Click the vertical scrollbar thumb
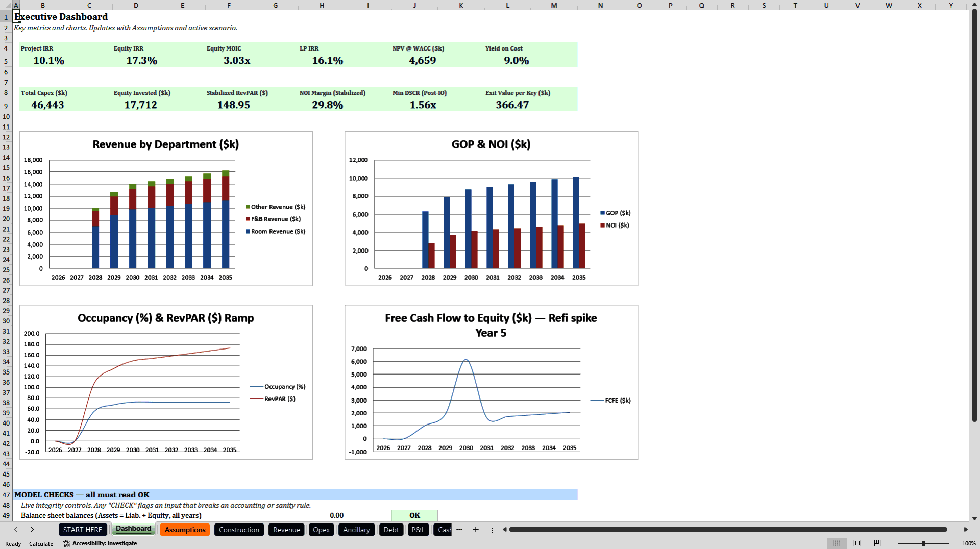The width and height of the screenshot is (980, 549). [x=974, y=216]
